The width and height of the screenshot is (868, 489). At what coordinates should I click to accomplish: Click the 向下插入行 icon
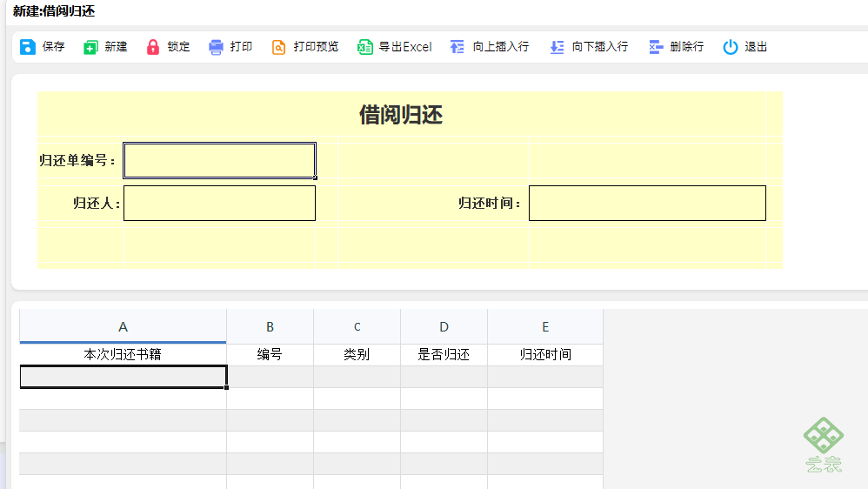click(x=557, y=47)
